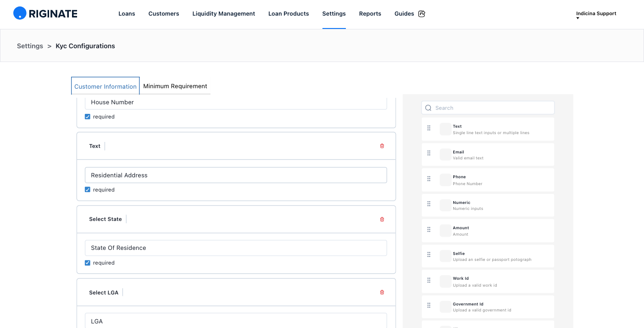
Task: Grab the drag handle for Email component
Action: click(429, 153)
